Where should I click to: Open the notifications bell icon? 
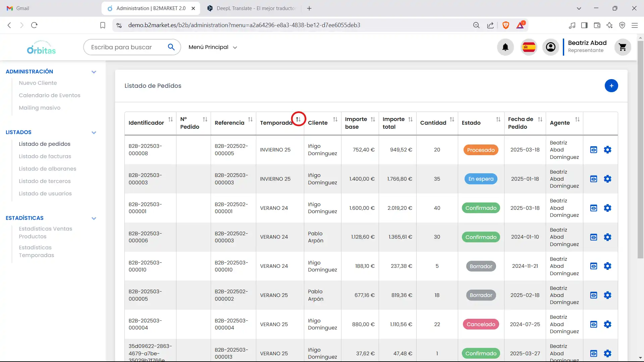pyautogui.click(x=505, y=47)
